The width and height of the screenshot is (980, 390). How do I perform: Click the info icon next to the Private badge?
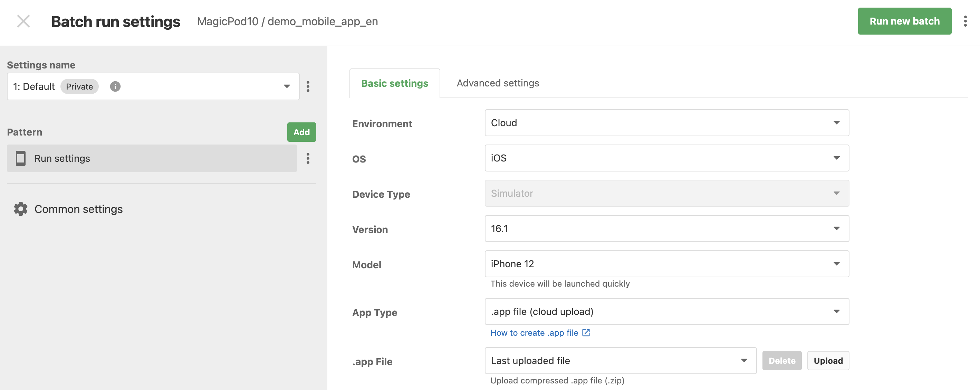(x=115, y=86)
